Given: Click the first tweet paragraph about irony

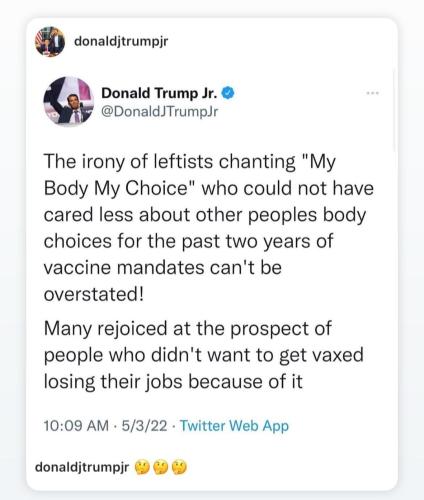Looking at the screenshot, I should click(209, 228).
